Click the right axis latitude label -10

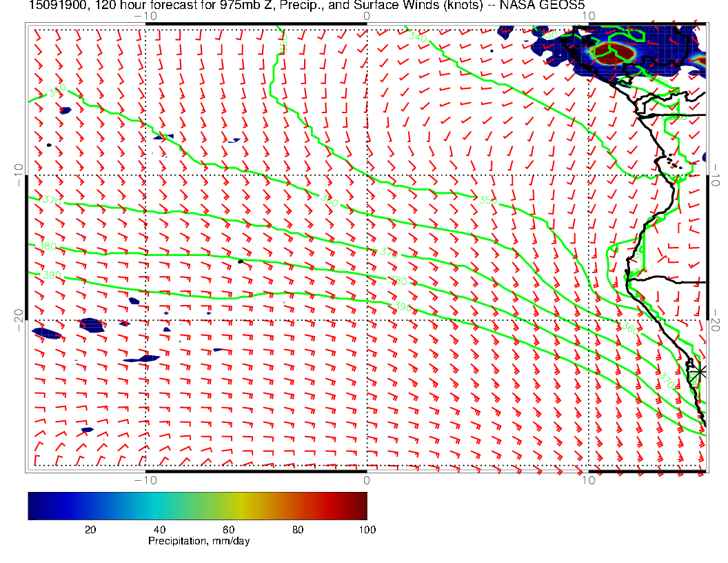click(717, 170)
